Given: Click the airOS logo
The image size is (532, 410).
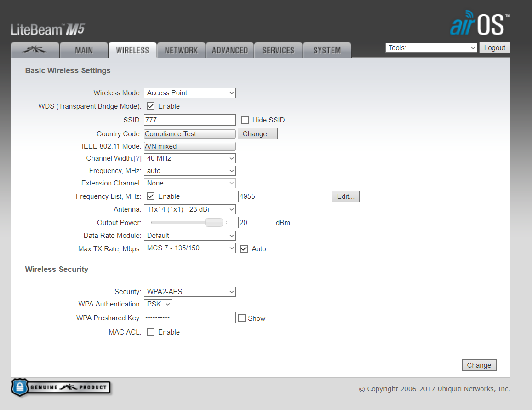Looking at the screenshot, I should [x=480, y=23].
